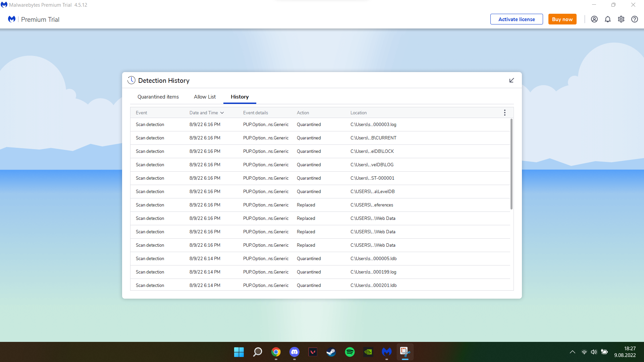This screenshot has width=644, height=362.
Task: Open the three-dot table options menu
Action: (x=504, y=113)
